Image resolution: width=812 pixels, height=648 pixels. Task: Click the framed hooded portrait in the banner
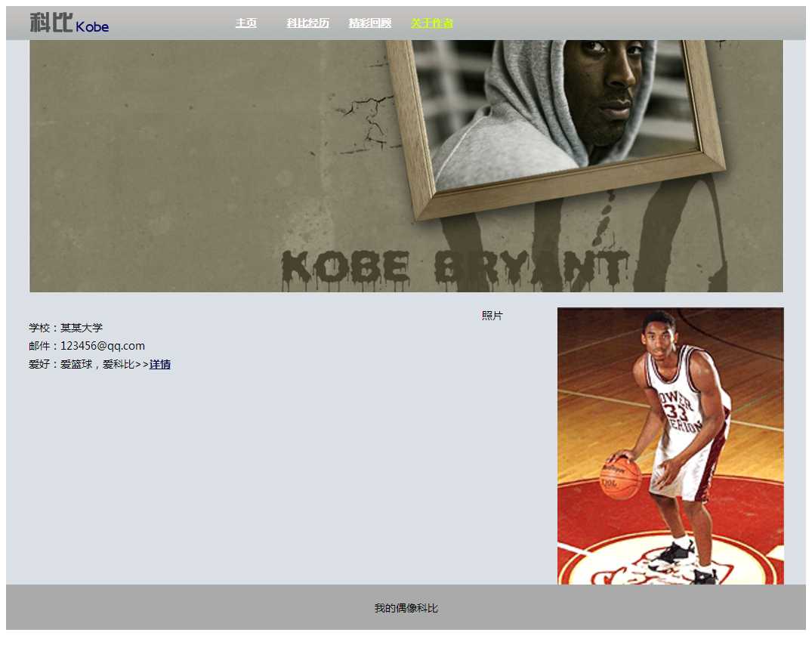559,113
